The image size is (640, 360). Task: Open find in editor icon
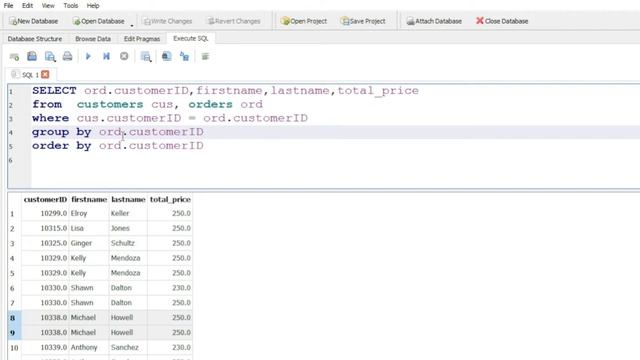(167, 56)
